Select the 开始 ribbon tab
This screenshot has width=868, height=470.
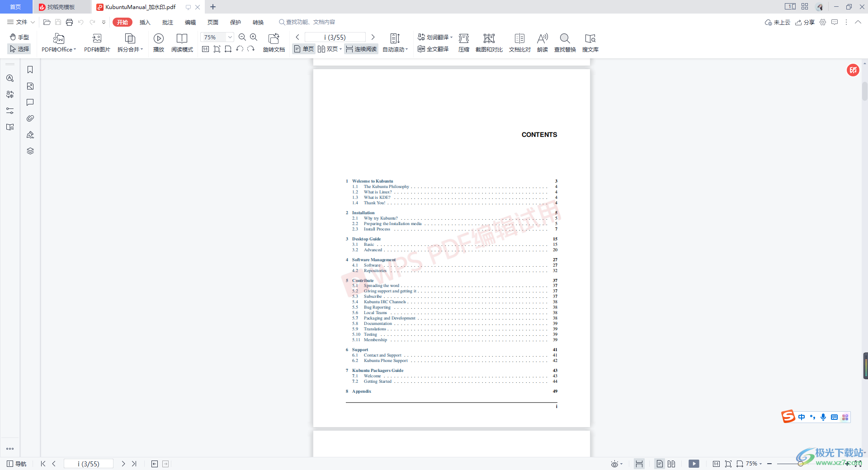tap(123, 22)
